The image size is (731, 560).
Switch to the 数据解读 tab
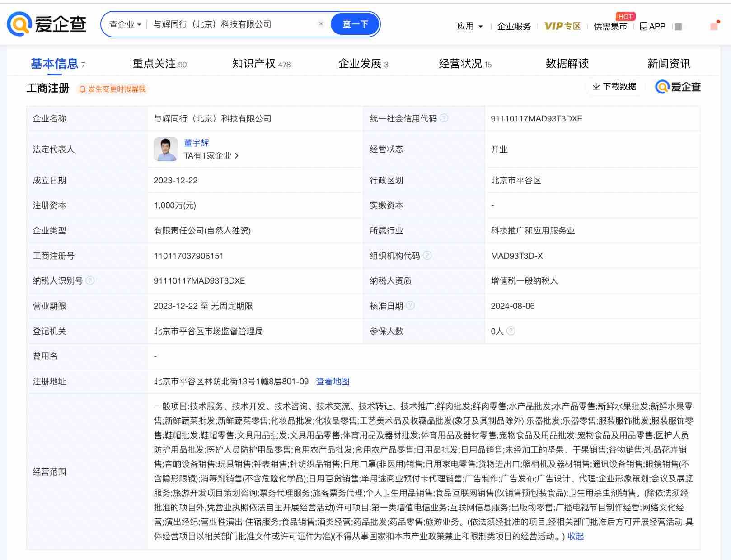click(567, 64)
